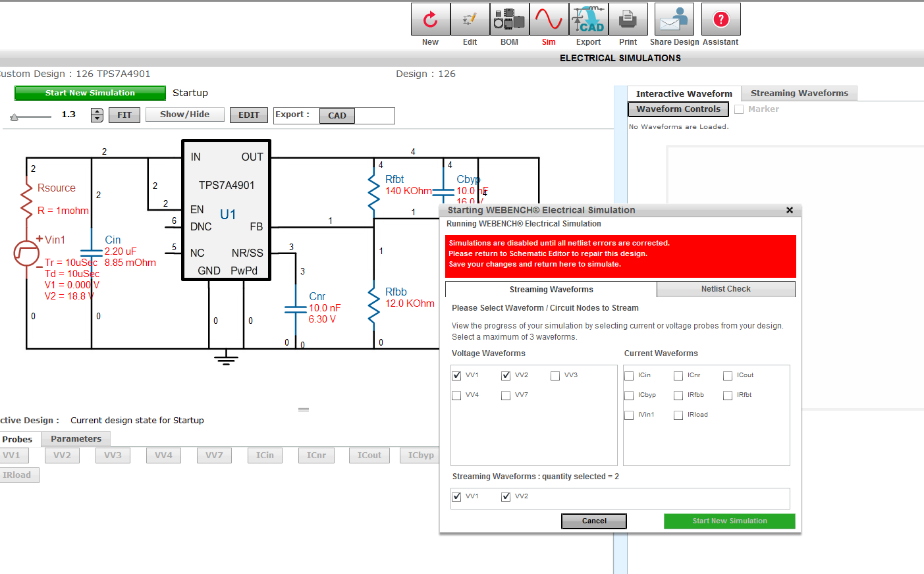Click Start New Simulation above the schematic
The width and height of the screenshot is (924, 574).
(x=90, y=93)
